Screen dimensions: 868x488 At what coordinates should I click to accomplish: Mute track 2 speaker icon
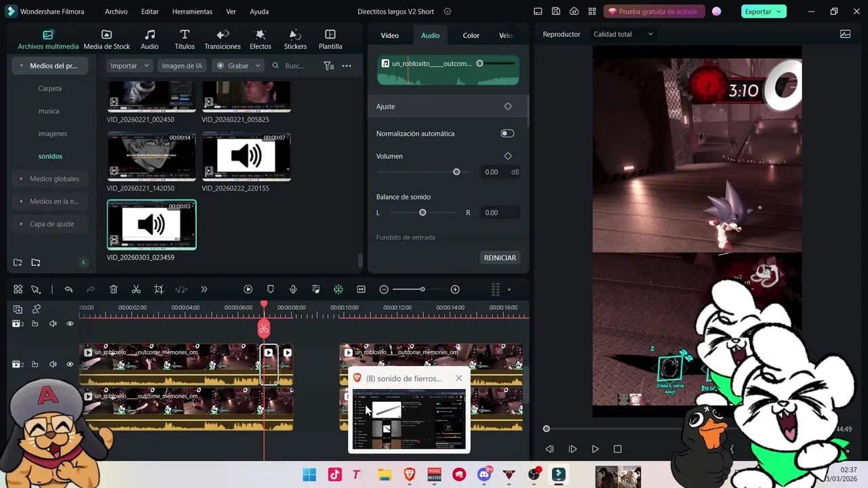click(53, 365)
